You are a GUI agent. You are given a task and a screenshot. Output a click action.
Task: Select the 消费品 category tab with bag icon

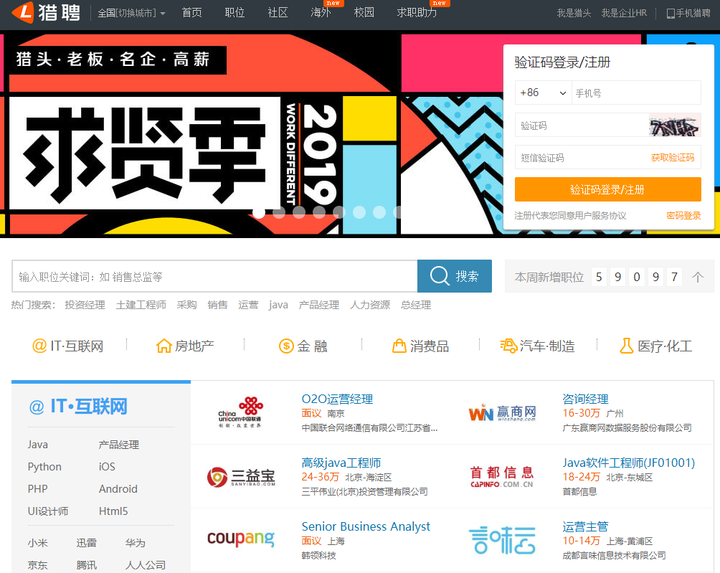point(421,346)
